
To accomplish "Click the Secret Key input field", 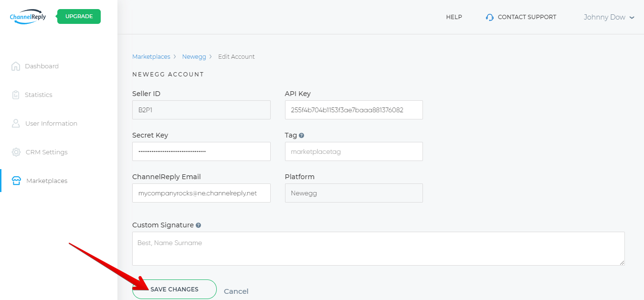I will point(201,151).
